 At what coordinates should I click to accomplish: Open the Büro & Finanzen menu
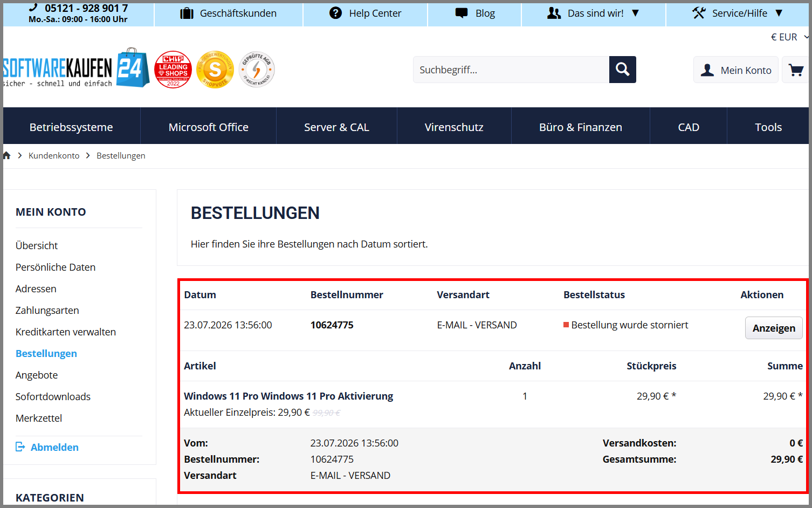pos(581,127)
